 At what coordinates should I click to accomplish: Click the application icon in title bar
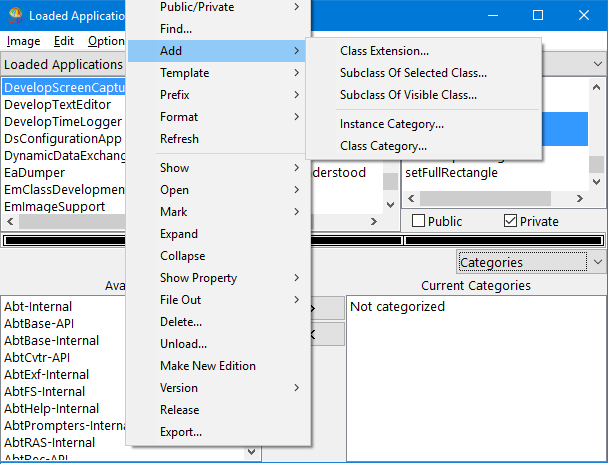pos(13,15)
